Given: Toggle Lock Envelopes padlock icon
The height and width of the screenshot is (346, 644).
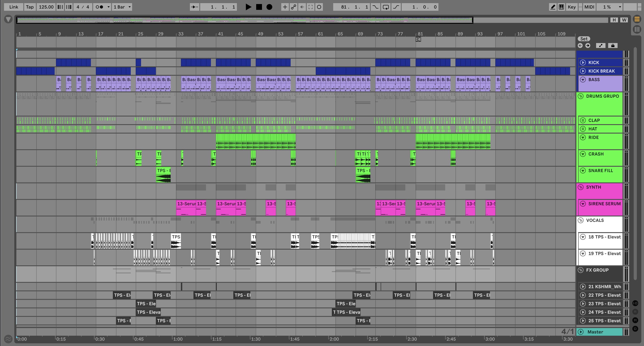Looking at the screenshot, I should point(613,45).
